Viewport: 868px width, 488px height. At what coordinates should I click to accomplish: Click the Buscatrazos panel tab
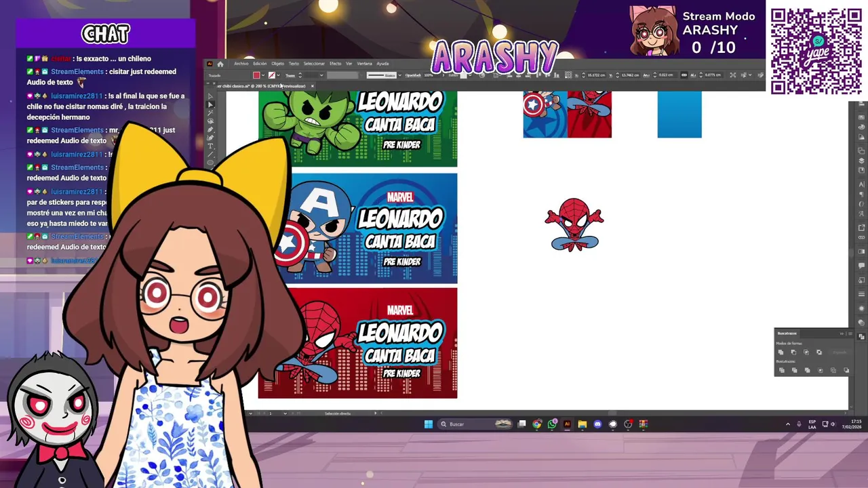(x=787, y=333)
